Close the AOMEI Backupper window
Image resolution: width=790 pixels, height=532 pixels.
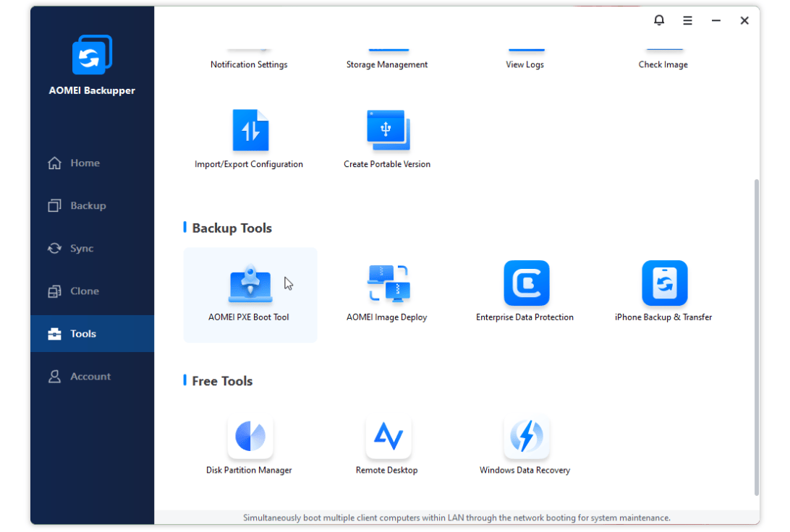[744, 21]
